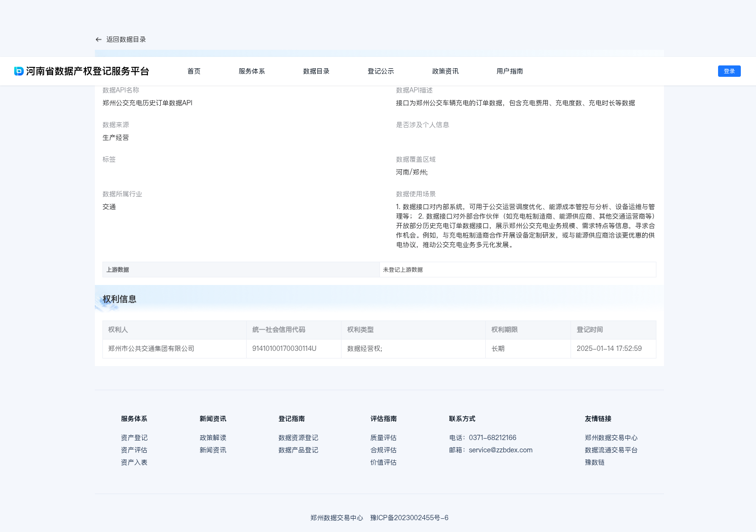Click the 生产经营 data source value
This screenshot has height=532, width=756.
click(116, 138)
